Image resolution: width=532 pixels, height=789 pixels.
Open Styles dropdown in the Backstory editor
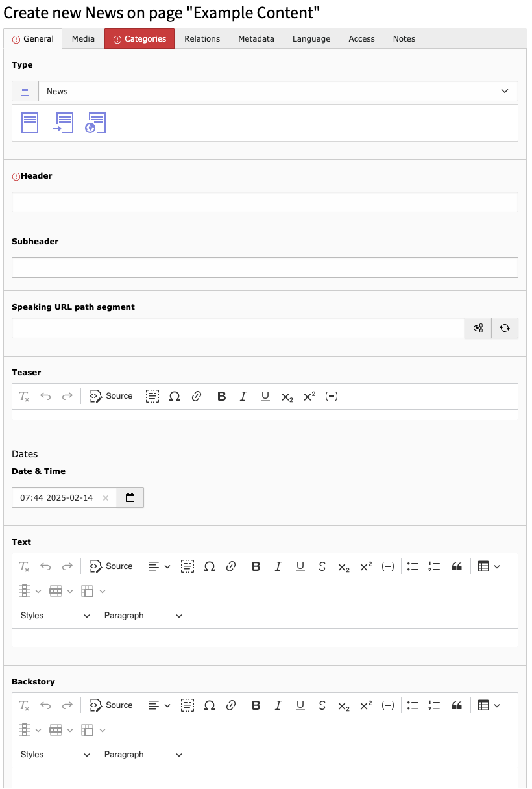55,755
